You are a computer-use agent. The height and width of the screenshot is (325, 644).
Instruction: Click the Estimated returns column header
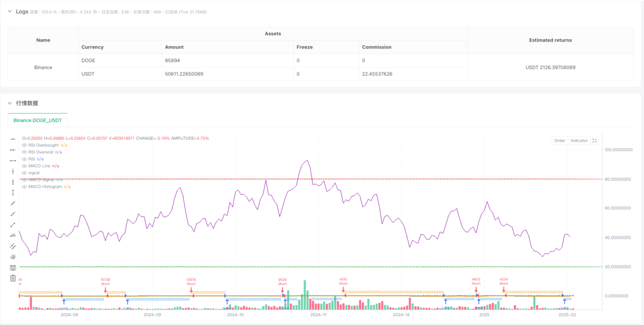[550, 40]
